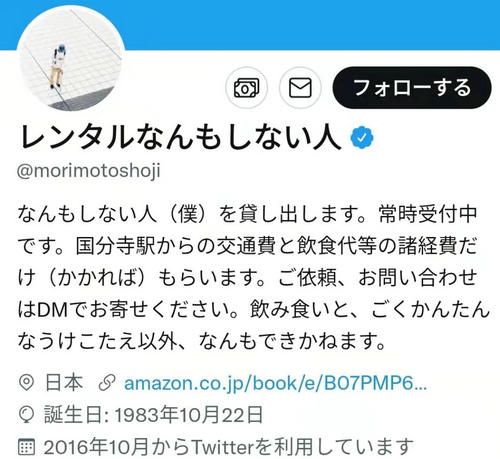The height and width of the screenshot is (459, 500).
Task: View the circular profile avatar photo
Action: [x=71, y=58]
